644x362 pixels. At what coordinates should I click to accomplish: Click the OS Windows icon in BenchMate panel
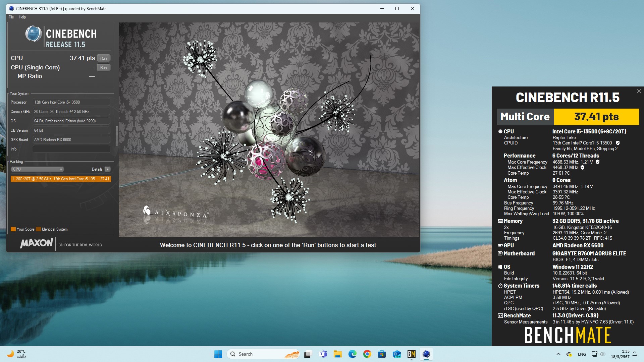pos(500,267)
